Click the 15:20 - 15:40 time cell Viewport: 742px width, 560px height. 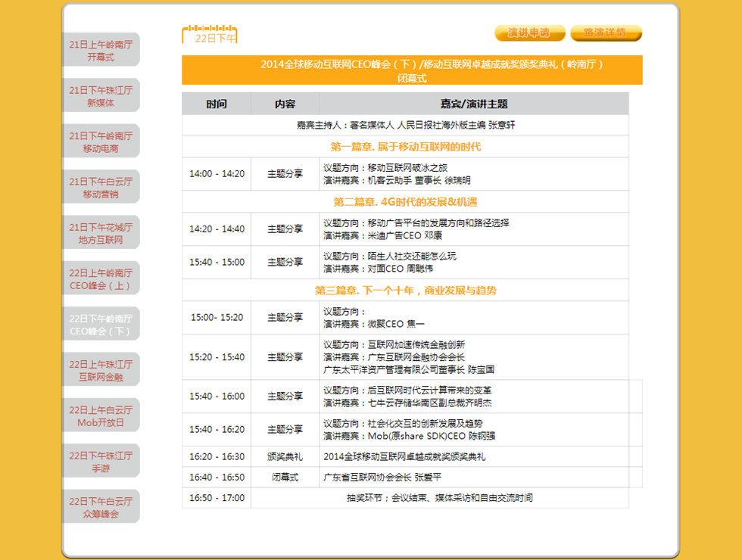tap(217, 357)
